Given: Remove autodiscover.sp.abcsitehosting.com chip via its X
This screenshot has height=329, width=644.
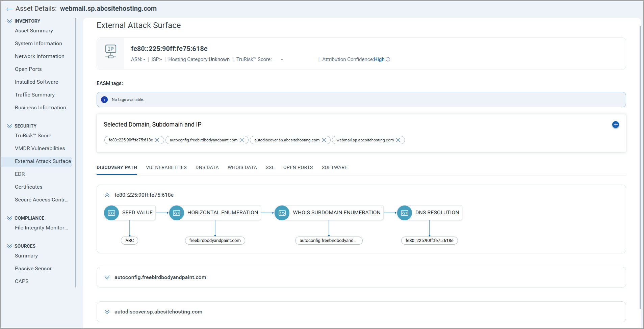Looking at the screenshot, I should (x=324, y=140).
